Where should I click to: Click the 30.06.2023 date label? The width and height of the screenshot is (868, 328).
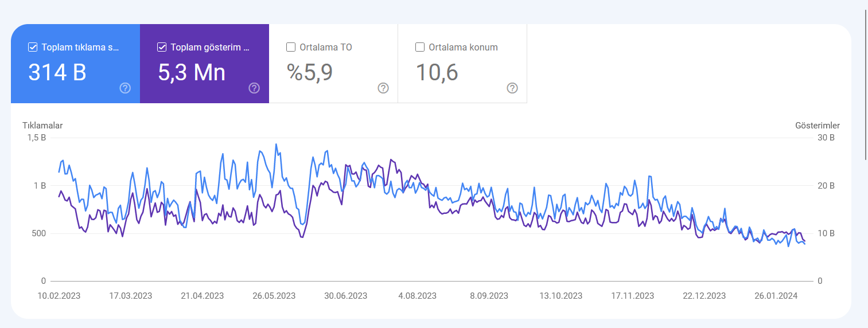[346, 296]
